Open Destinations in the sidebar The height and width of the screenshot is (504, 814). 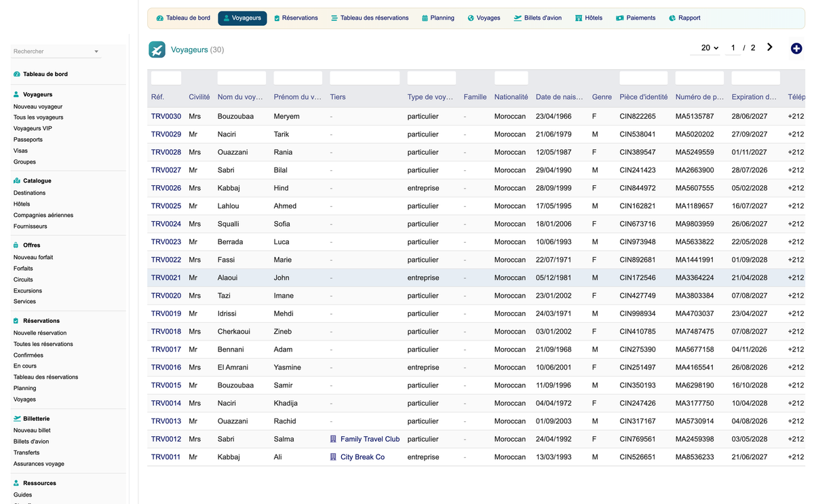(29, 193)
